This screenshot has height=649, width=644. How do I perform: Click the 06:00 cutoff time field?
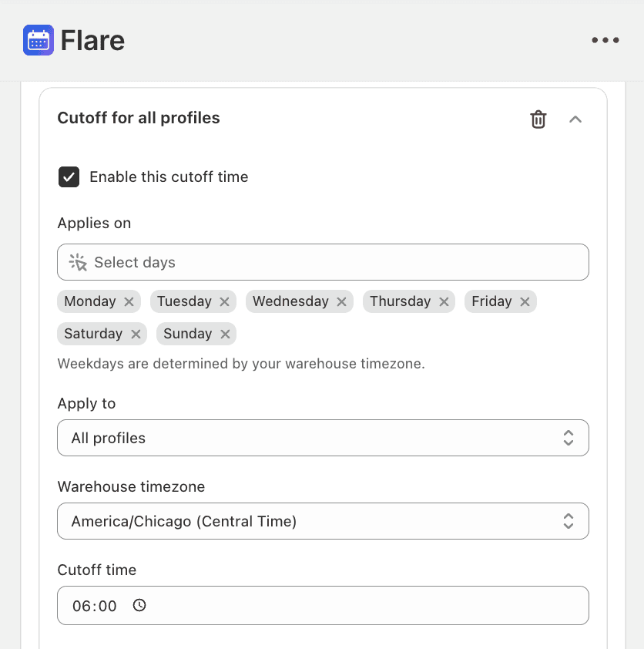(x=95, y=606)
